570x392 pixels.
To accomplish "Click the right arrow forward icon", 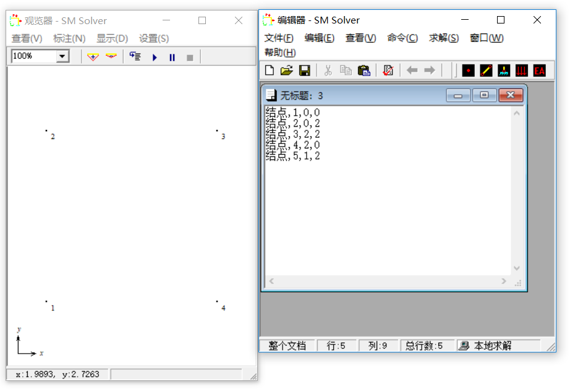I will tap(430, 70).
